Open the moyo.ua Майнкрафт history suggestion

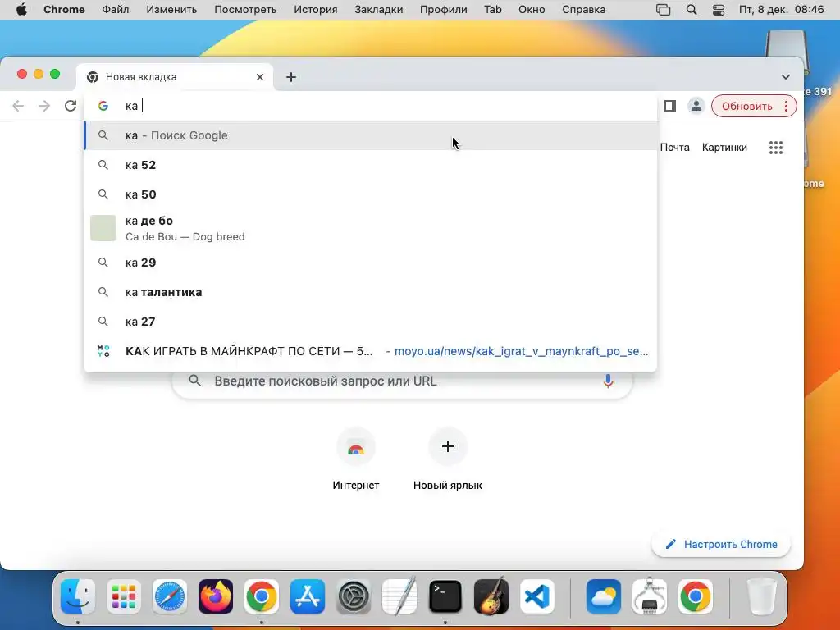[370, 351]
